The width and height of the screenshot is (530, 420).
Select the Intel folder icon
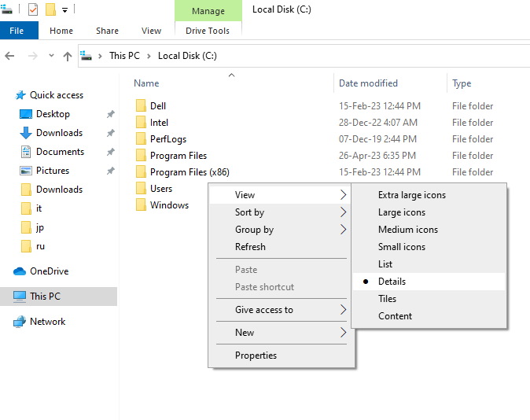point(141,123)
